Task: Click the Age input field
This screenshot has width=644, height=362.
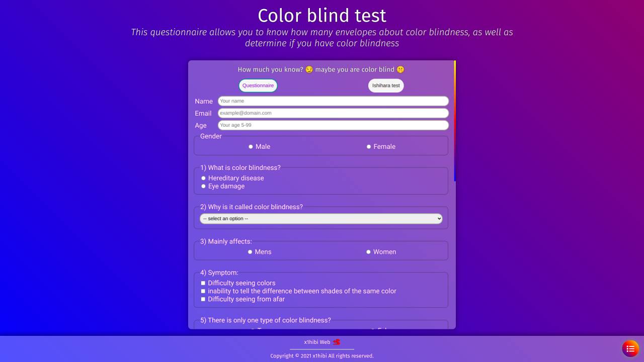Action: [x=333, y=125]
